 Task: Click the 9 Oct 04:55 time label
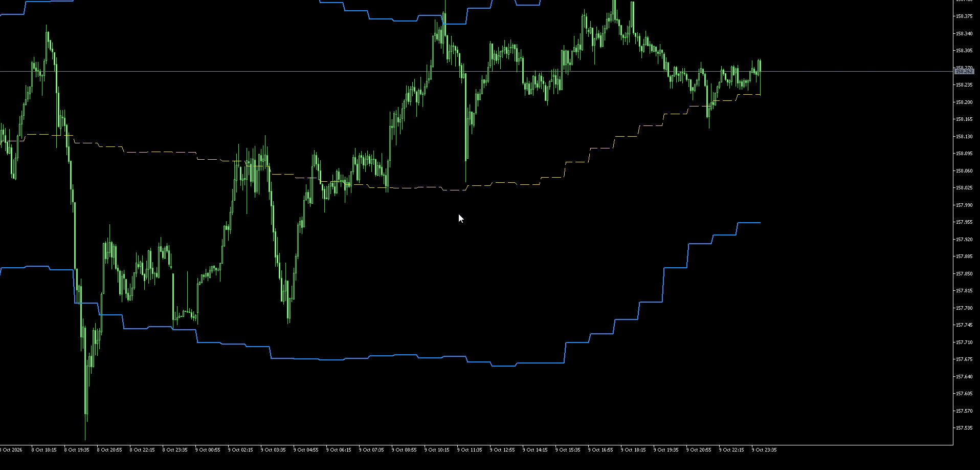[x=306, y=450]
